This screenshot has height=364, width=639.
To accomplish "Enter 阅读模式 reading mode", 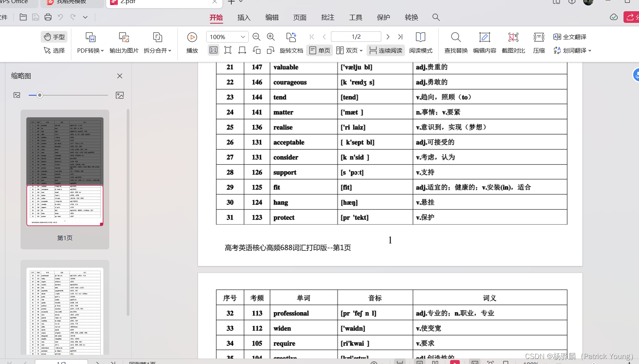I will point(421,43).
